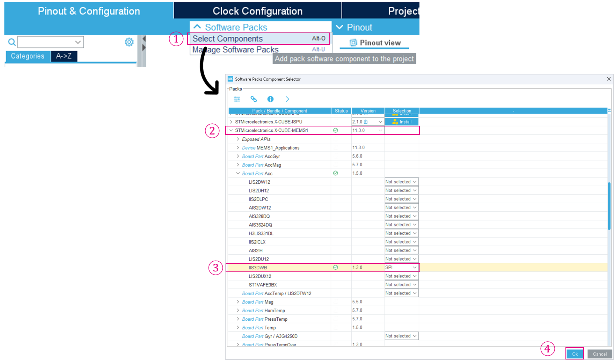Click the right chevron icon in the Packs toolbar
The image size is (614, 364).
[x=287, y=99]
